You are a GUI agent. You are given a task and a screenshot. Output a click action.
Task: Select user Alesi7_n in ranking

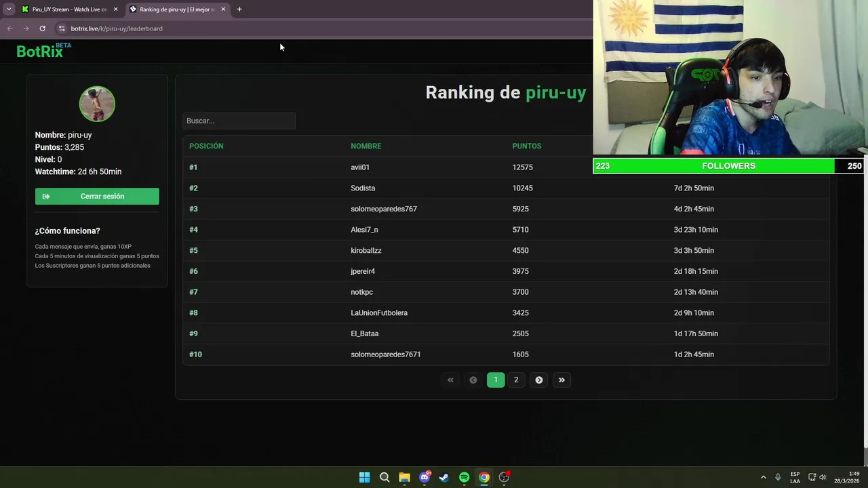pyautogui.click(x=364, y=230)
